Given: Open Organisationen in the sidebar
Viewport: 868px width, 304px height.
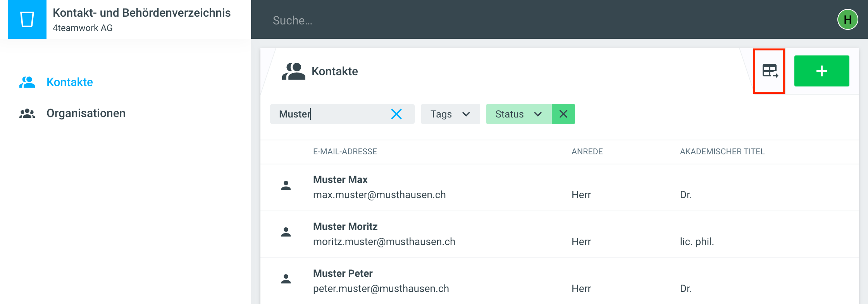Looking at the screenshot, I should point(86,113).
